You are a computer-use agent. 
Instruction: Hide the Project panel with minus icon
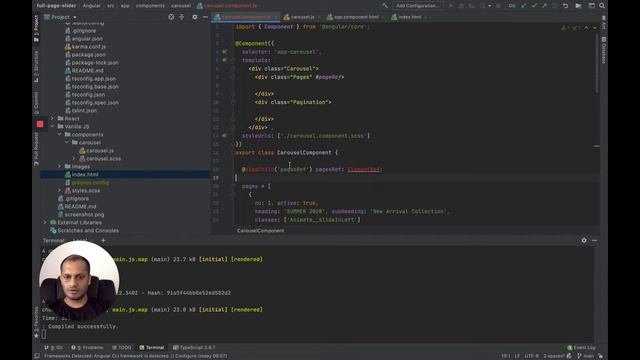click(x=205, y=17)
